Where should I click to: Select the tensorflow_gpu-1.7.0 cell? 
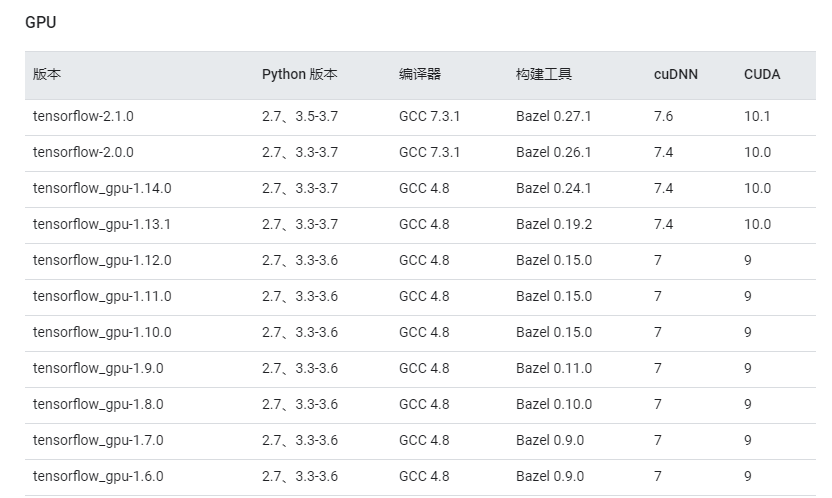pyautogui.click(x=98, y=441)
